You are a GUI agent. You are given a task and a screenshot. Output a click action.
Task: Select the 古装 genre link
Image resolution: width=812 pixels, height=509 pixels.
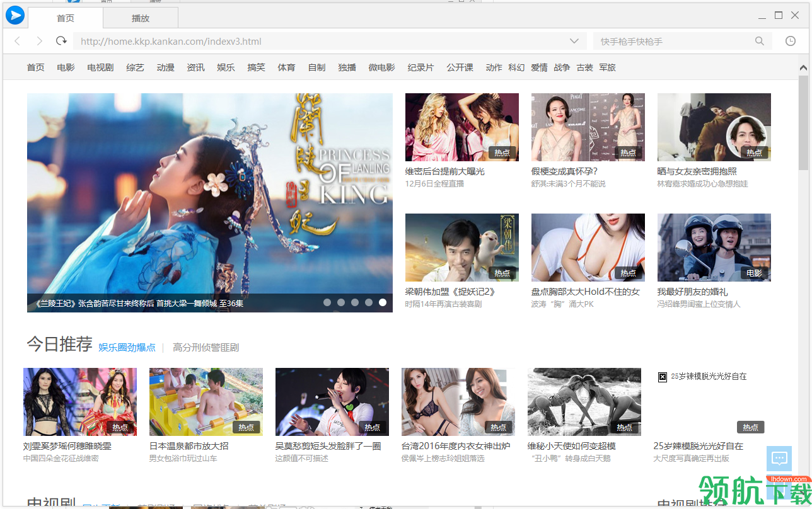coord(584,67)
